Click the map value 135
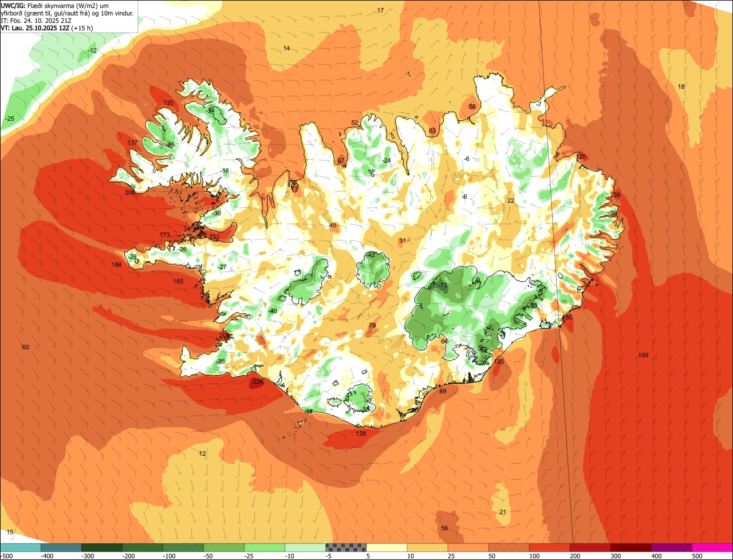Image resolution: width=733 pixels, height=560 pixels. (x=168, y=102)
